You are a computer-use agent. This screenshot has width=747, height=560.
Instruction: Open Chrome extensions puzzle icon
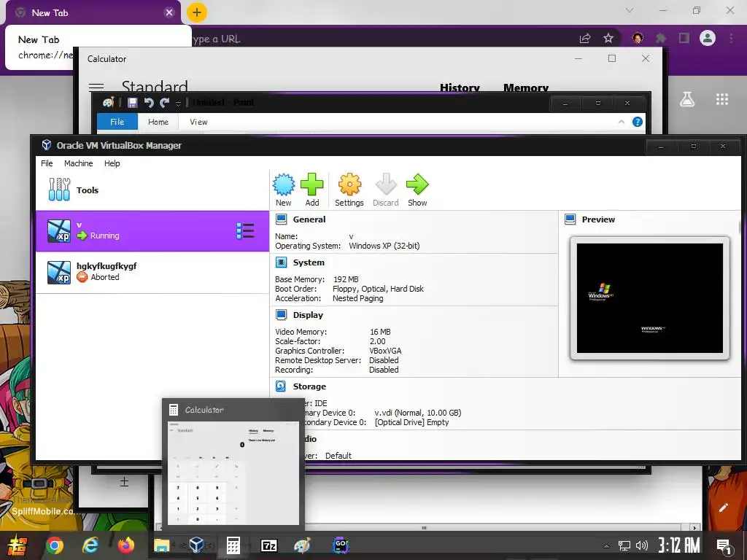pyautogui.click(x=661, y=38)
